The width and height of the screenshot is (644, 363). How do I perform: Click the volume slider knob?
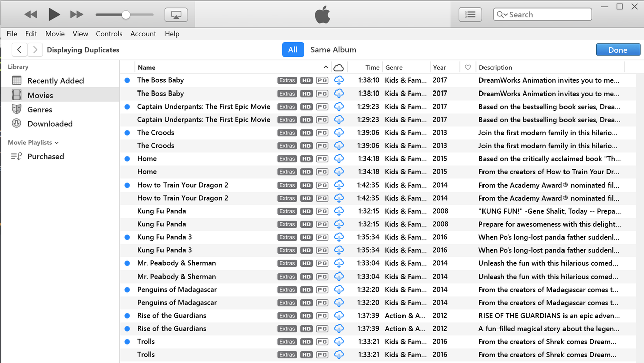pyautogui.click(x=126, y=15)
